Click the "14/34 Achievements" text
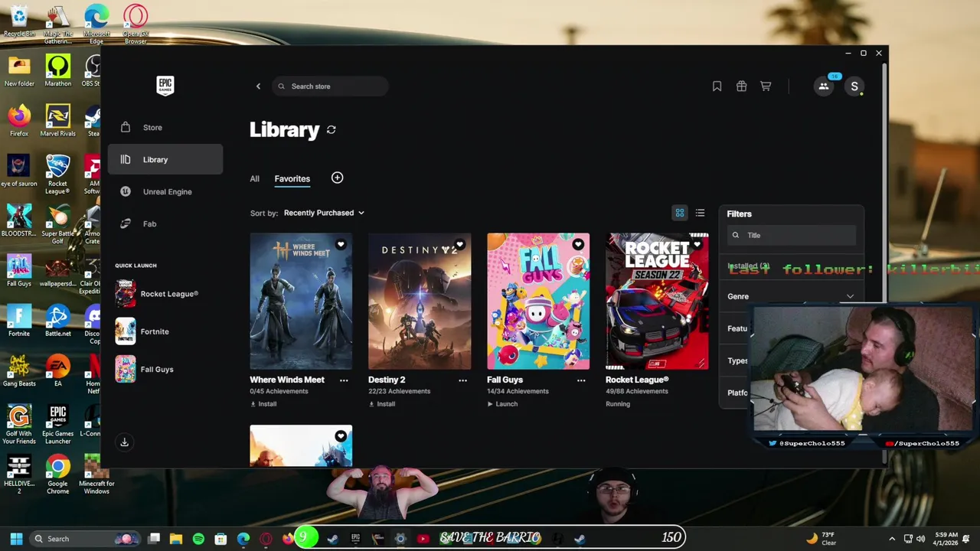Screen dimensions: 980x551 [x=518, y=391]
